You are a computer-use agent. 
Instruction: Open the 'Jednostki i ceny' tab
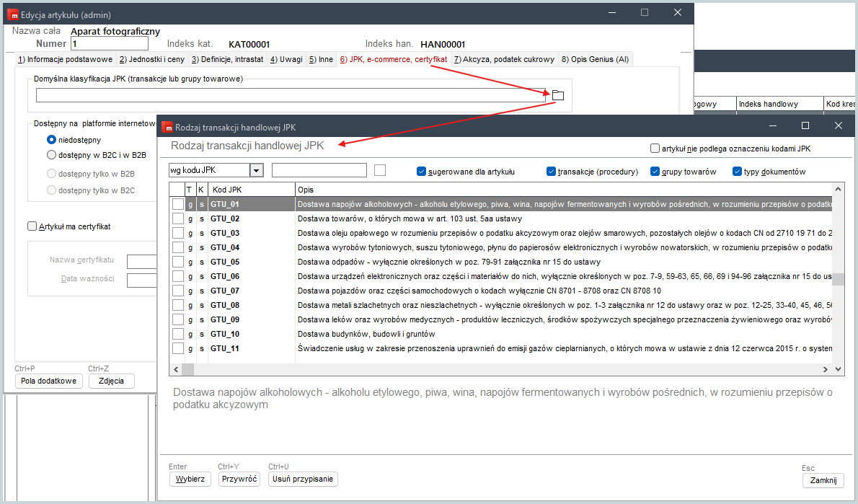click(x=151, y=59)
